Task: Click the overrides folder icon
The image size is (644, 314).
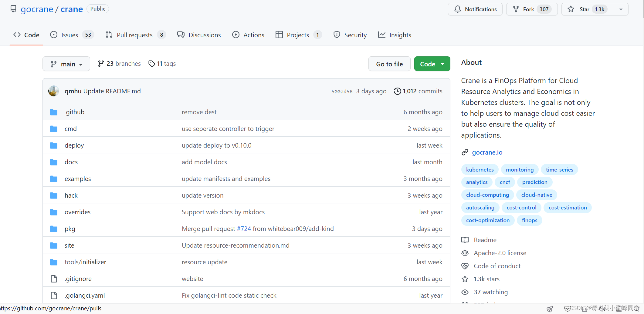Action: click(x=54, y=212)
